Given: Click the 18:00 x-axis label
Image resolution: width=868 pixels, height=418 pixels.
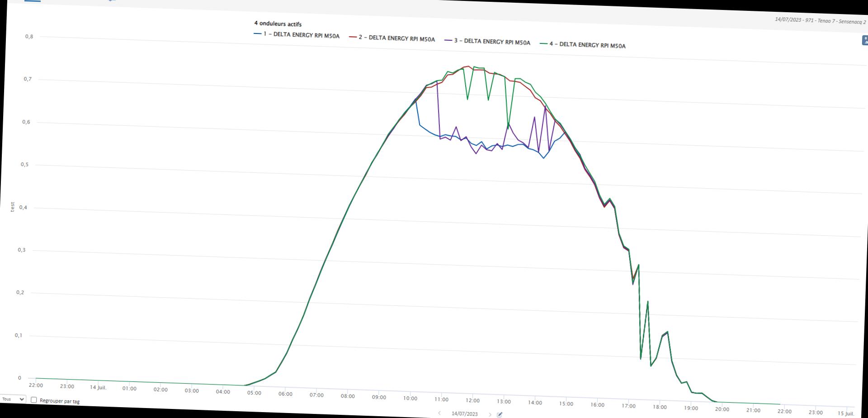Looking at the screenshot, I should point(660,407).
